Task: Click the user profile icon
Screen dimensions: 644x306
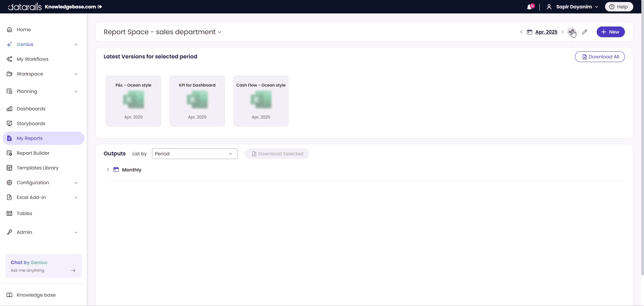Action: tap(549, 7)
